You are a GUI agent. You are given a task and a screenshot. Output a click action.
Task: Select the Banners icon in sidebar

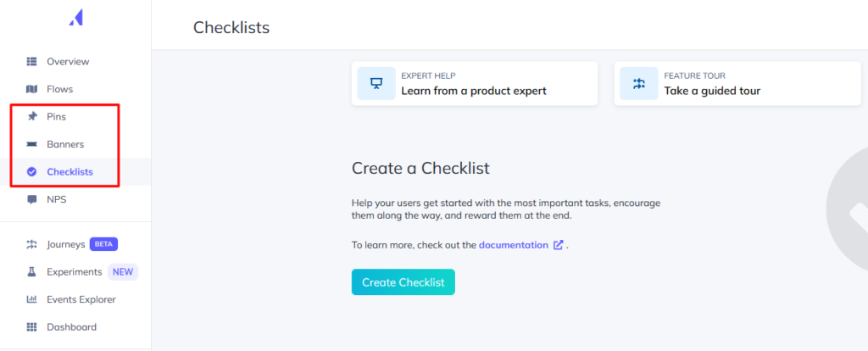pyautogui.click(x=32, y=144)
